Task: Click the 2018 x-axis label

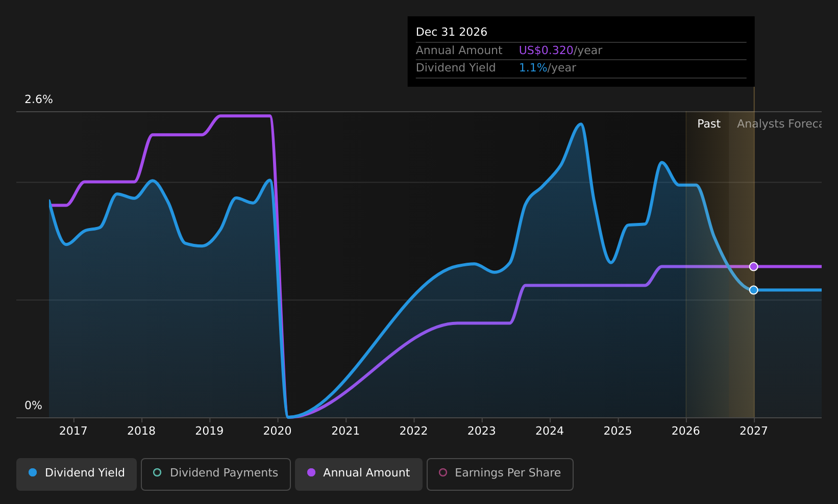Action: click(141, 431)
